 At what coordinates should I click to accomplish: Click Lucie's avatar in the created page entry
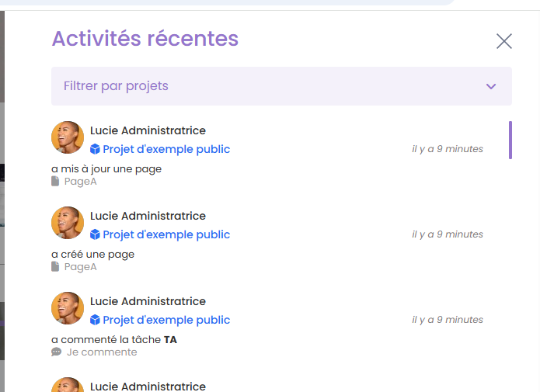coord(68,223)
